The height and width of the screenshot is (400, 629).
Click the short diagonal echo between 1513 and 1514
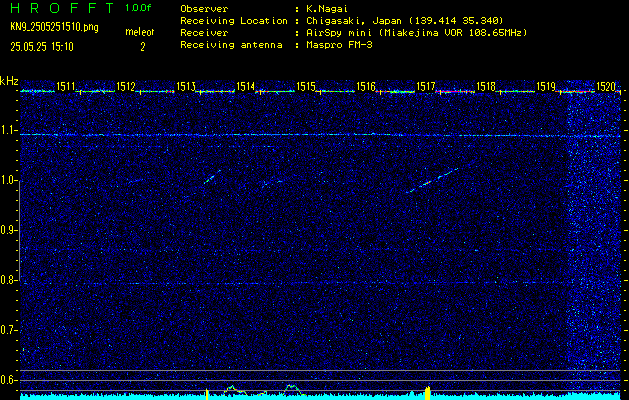pos(213,177)
